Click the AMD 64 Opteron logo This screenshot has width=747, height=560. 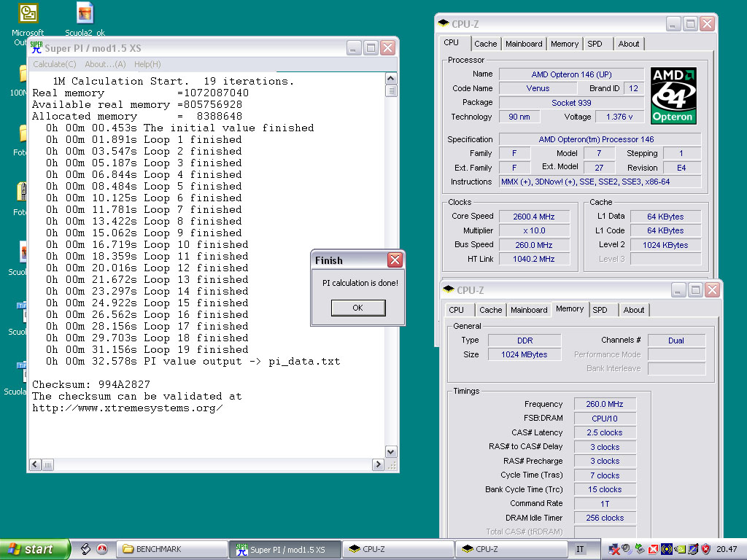click(x=673, y=96)
